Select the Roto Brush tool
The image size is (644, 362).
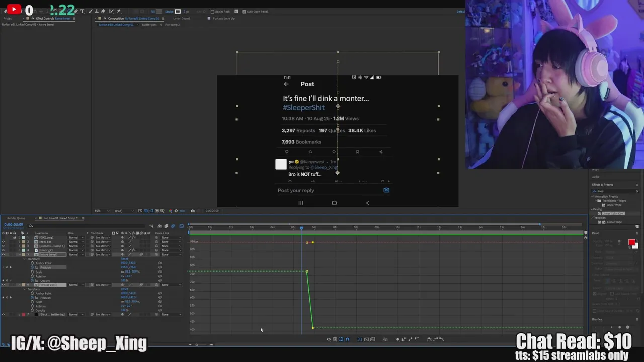point(111,11)
